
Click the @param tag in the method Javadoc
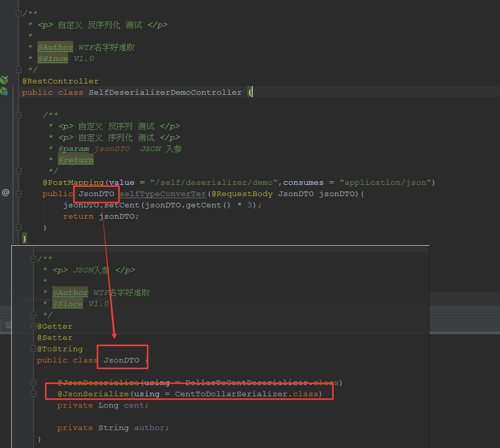(x=73, y=148)
